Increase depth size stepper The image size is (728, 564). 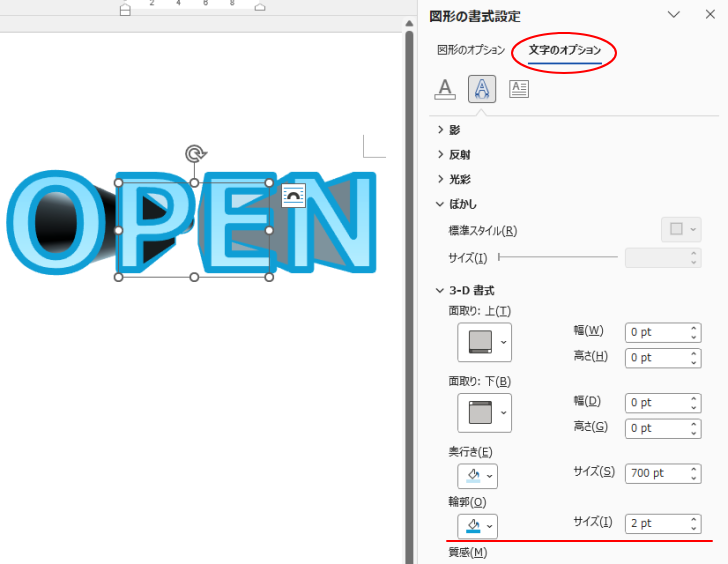[694, 469]
